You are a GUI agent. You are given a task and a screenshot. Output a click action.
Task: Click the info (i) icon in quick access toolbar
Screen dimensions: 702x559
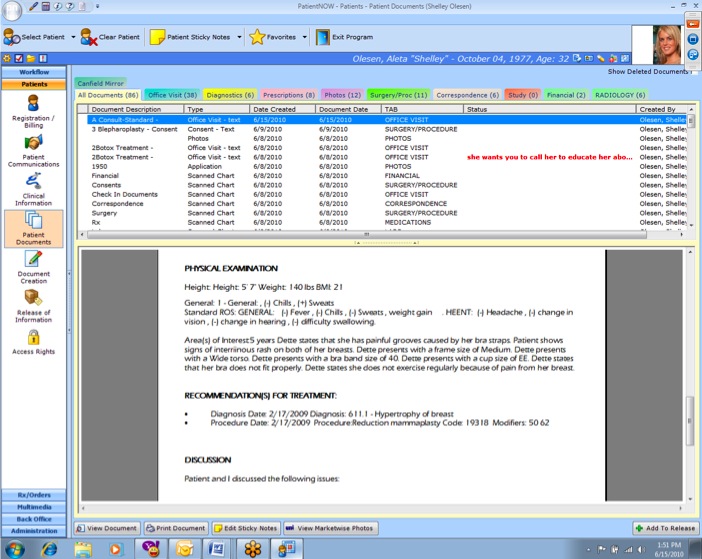point(58,6)
